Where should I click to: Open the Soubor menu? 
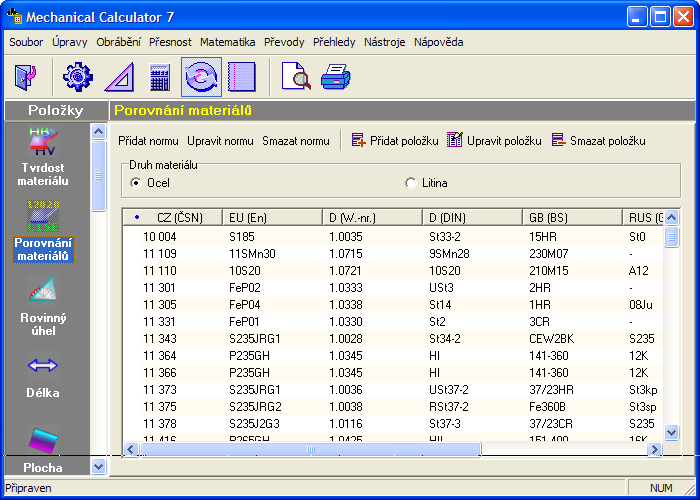point(26,42)
